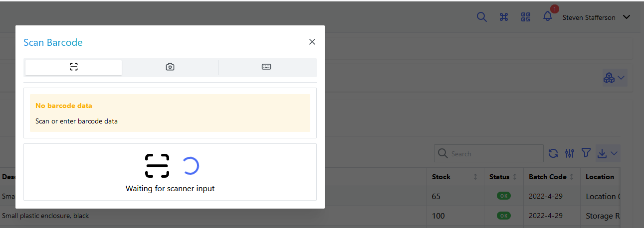Image resolution: width=644 pixels, height=228 pixels.
Task: Expand the download data dropdown
Action: (608, 153)
